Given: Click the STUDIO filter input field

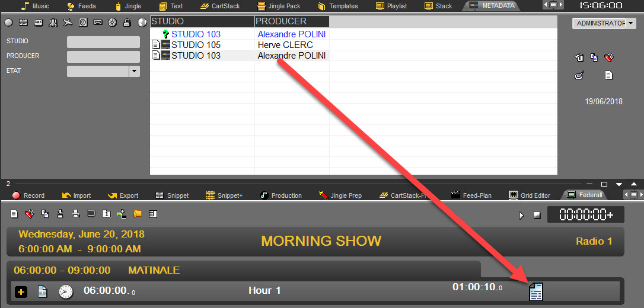Looking at the screenshot, I should click(103, 42).
